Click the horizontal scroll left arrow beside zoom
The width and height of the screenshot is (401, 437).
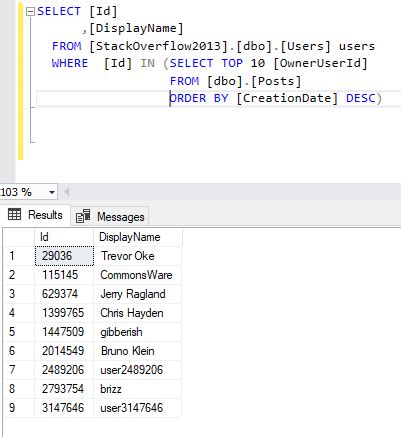(66, 192)
